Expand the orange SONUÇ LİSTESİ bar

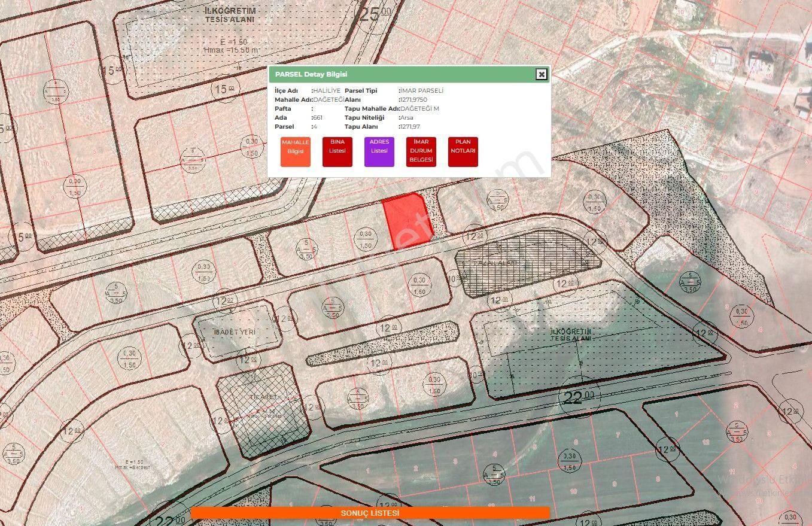[x=370, y=513]
